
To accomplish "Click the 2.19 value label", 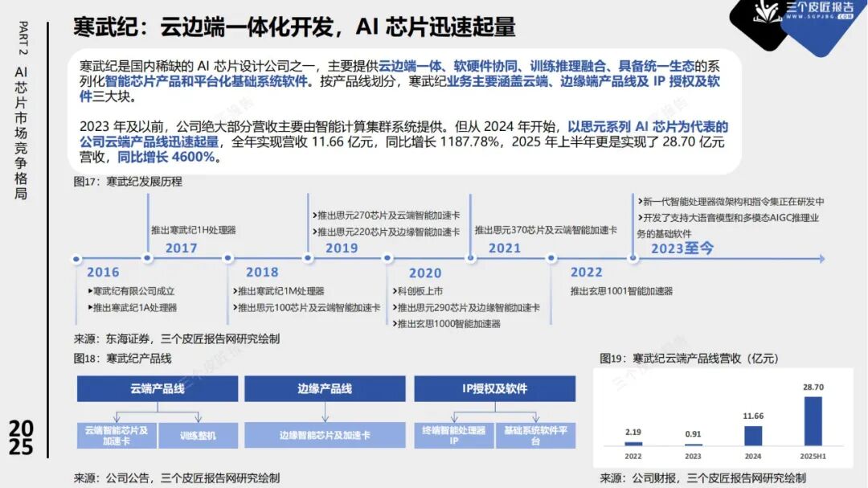I will (x=633, y=432).
